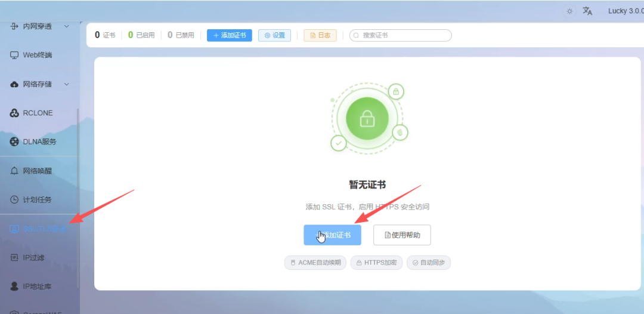This screenshot has width=644, height=314.
Task: Click the 网络唤醒 bell icon
Action: (x=14, y=171)
